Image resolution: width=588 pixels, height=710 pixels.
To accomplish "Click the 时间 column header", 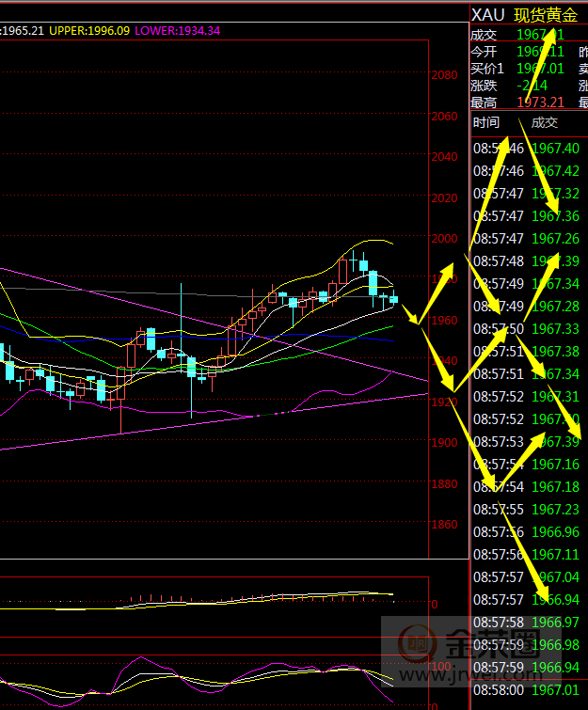I will point(486,122).
